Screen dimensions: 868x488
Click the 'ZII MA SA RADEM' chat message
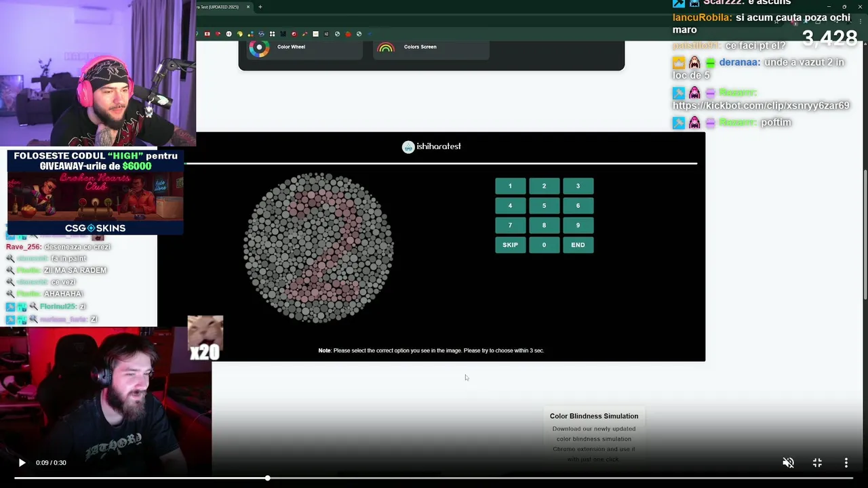[x=75, y=270]
